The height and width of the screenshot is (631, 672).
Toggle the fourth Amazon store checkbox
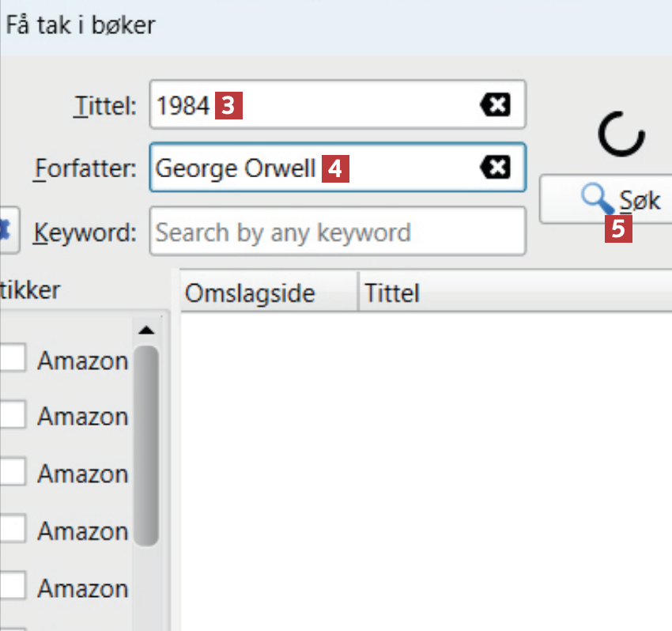point(13,530)
